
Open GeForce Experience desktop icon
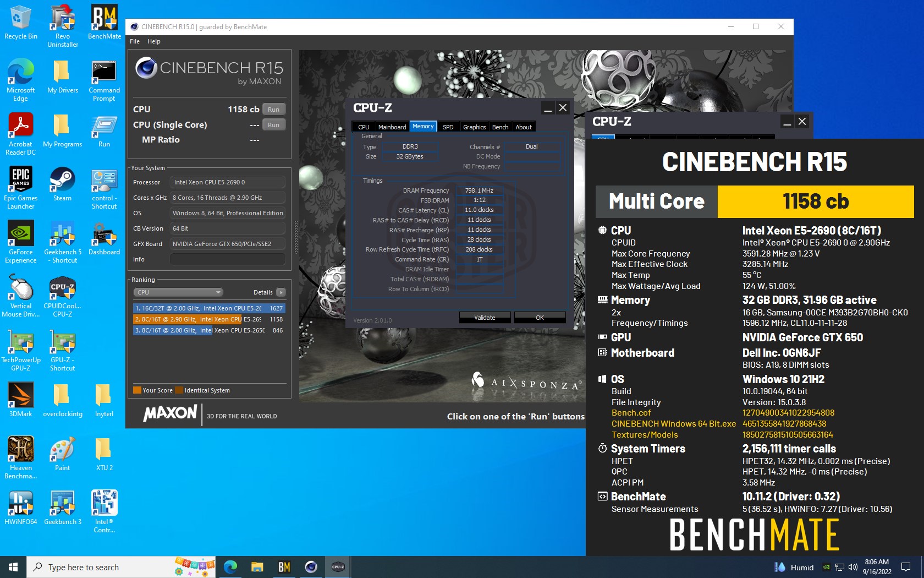pyautogui.click(x=21, y=242)
